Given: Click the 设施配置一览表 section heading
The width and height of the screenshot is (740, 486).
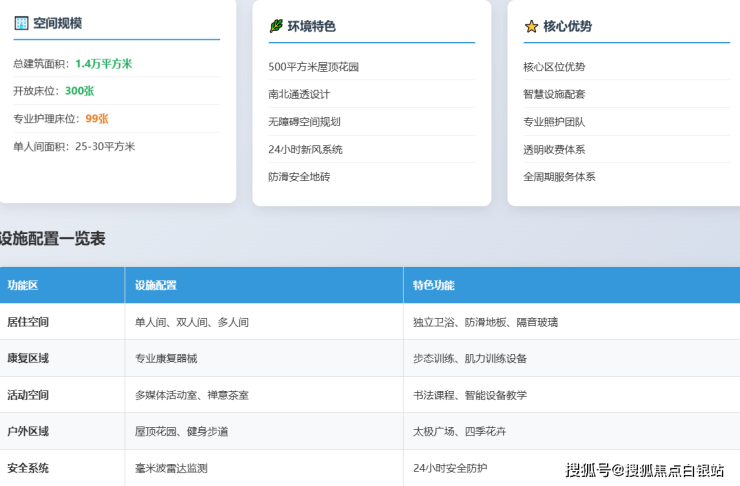Looking at the screenshot, I should 52,238.
